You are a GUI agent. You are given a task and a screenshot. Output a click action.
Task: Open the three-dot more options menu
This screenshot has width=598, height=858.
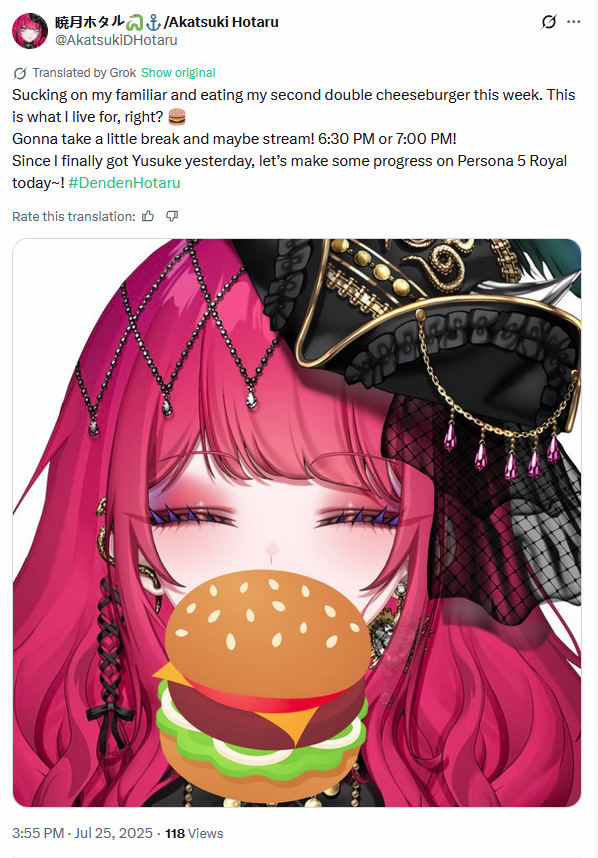[573, 22]
